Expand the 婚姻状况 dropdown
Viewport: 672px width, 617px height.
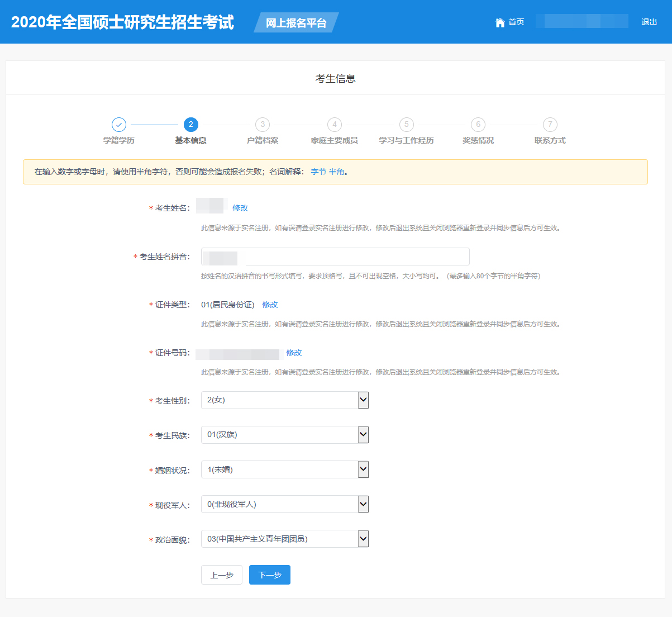(285, 469)
